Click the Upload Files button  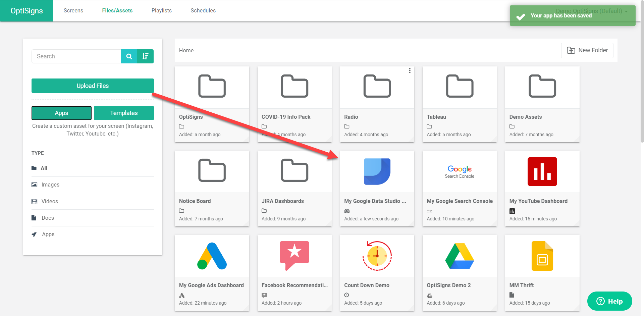[93, 86]
